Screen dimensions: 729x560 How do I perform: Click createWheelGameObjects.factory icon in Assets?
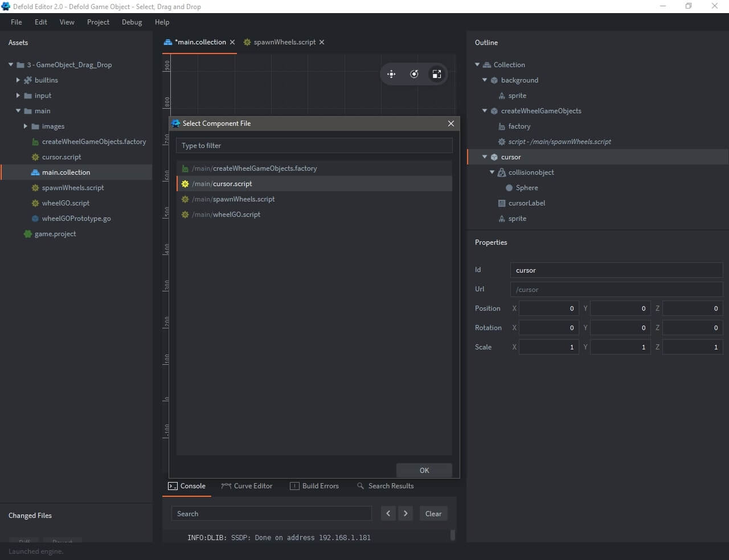point(35,142)
